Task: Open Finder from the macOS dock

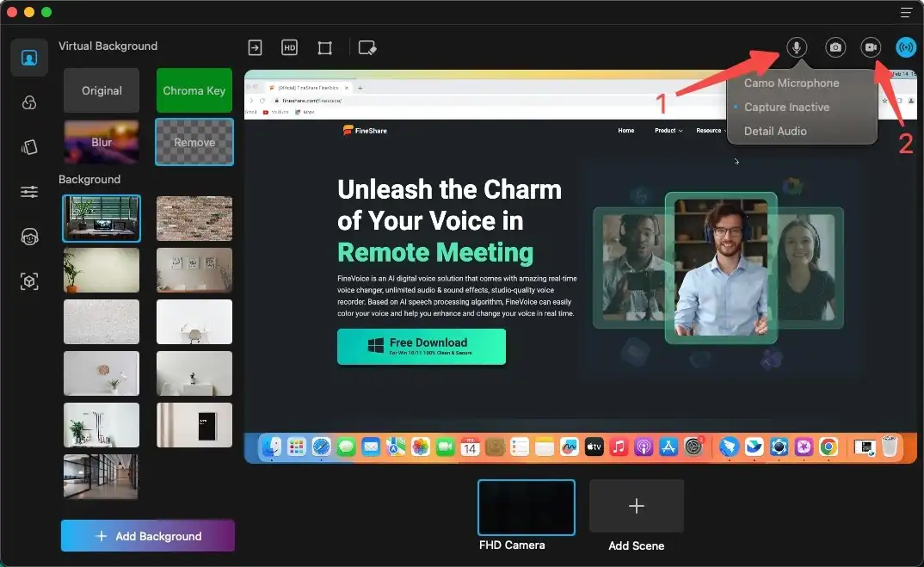Action: coord(271,447)
